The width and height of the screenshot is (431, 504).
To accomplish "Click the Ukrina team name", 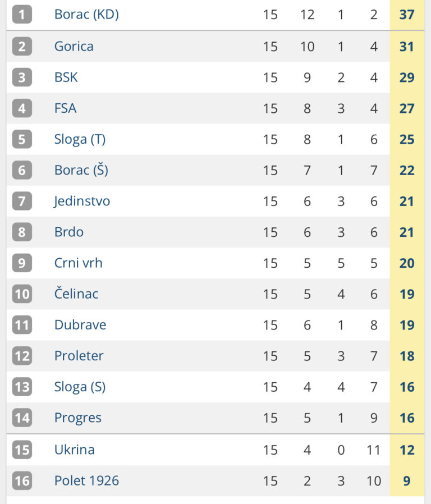I will (74, 450).
